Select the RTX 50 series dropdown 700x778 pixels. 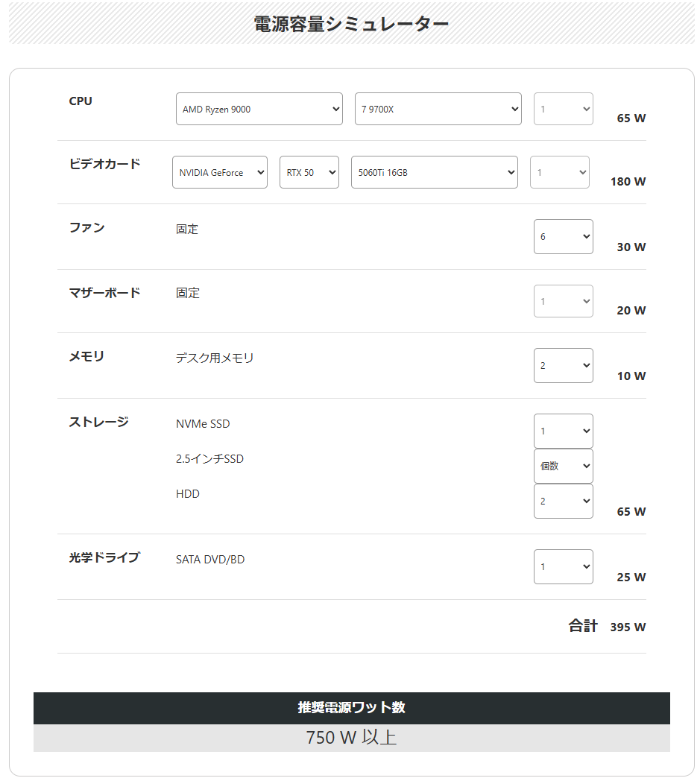pos(309,172)
